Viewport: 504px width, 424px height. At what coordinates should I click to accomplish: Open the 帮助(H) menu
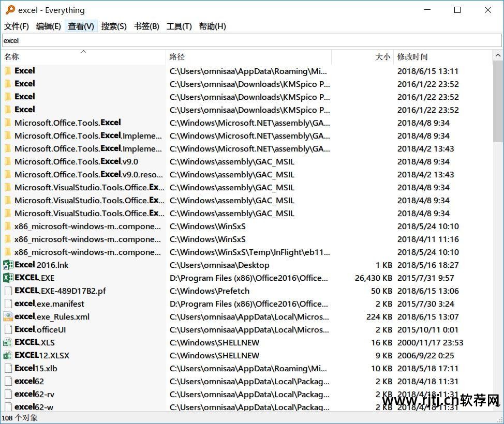coord(213,26)
